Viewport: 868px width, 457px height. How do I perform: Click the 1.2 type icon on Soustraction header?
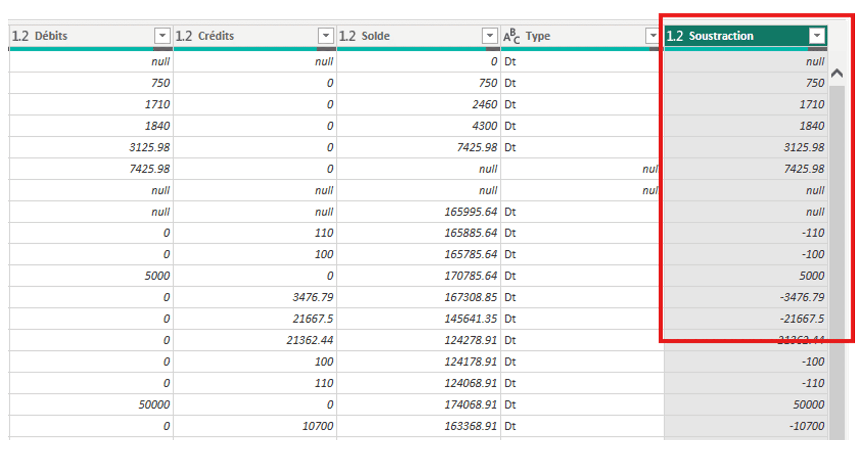675,36
